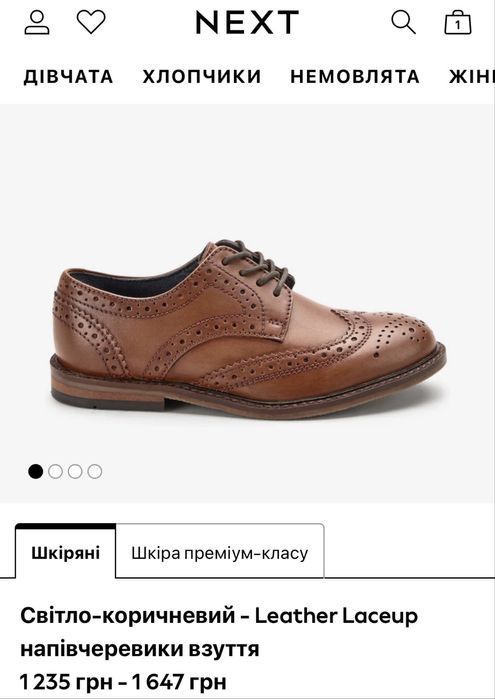Image resolution: width=495 pixels, height=699 pixels.
Task: Switch to the third image dot
Action: [x=75, y=471]
